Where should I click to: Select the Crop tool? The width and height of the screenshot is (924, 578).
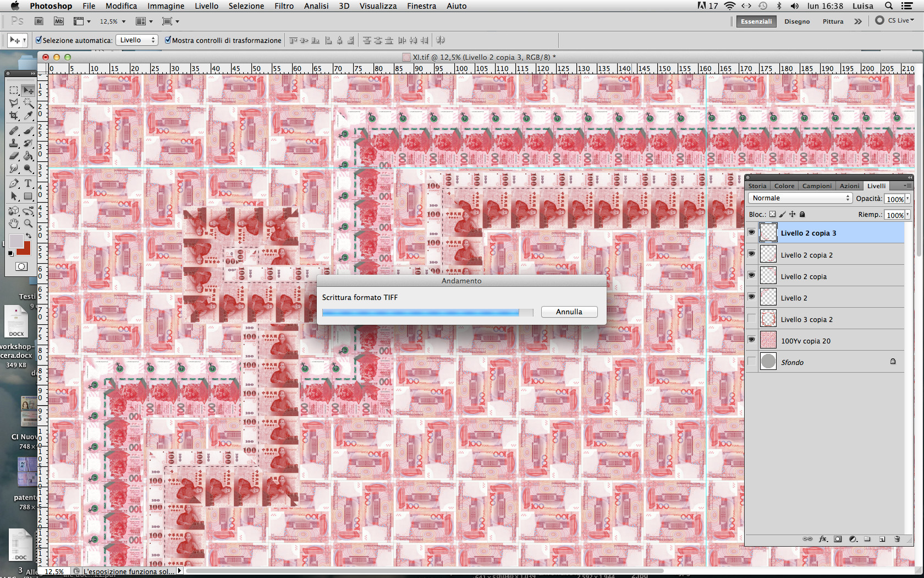point(14,116)
